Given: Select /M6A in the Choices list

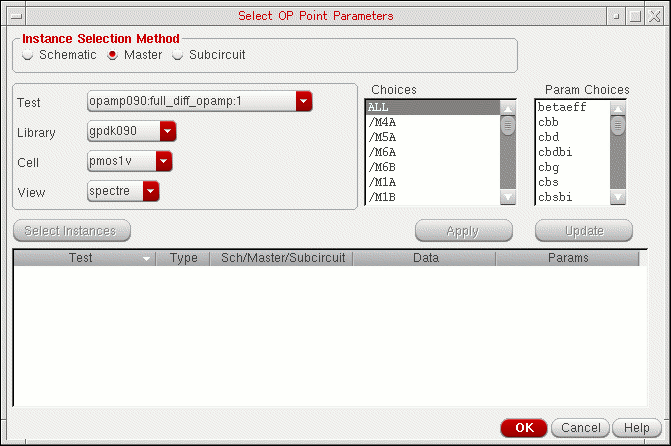Looking at the screenshot, I should pos(433,152).
